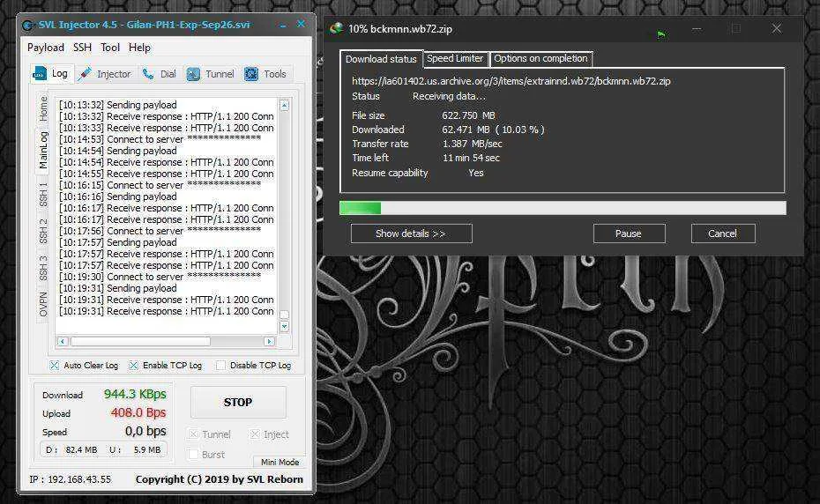Select the SSH 3 vertical tab
The height and width of the screenshot is (504, 820).
pos(43,268)
